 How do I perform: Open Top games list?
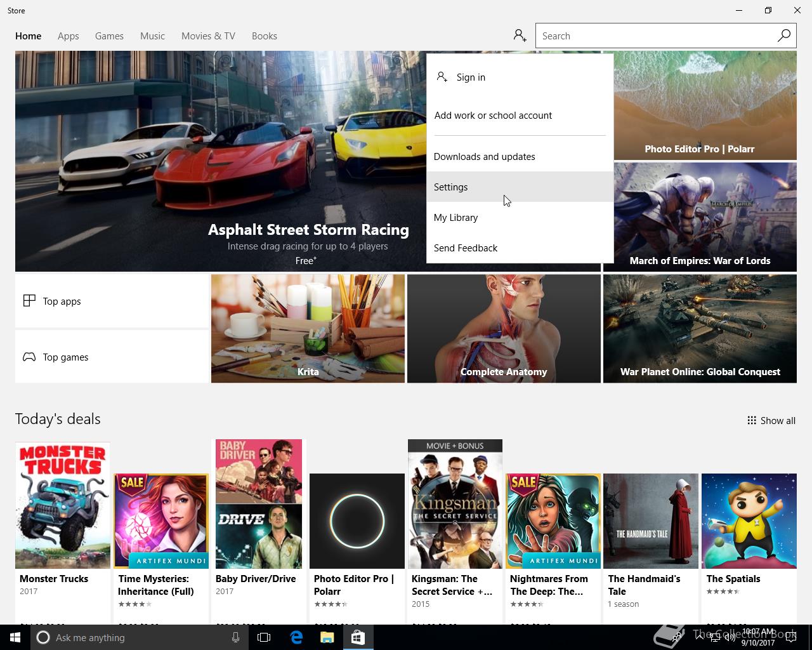(x=112, y=357)
